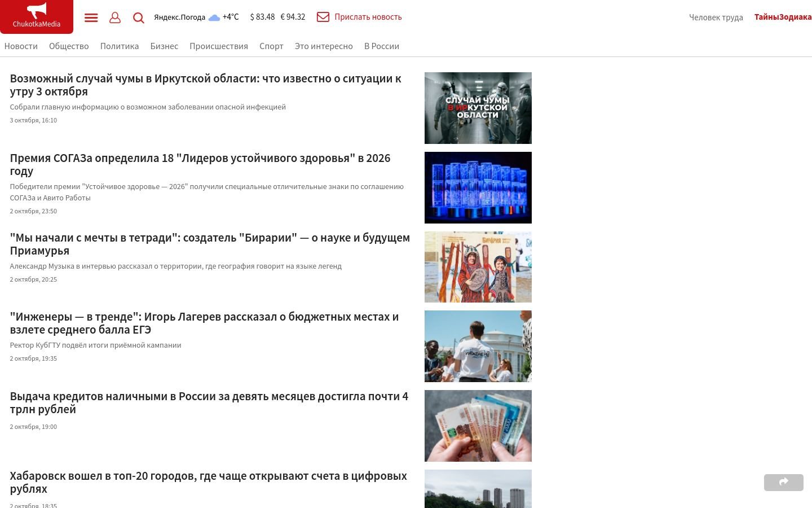Open the "Бирарии" creator interview headline
812x508 pixels.
(210, 244)
